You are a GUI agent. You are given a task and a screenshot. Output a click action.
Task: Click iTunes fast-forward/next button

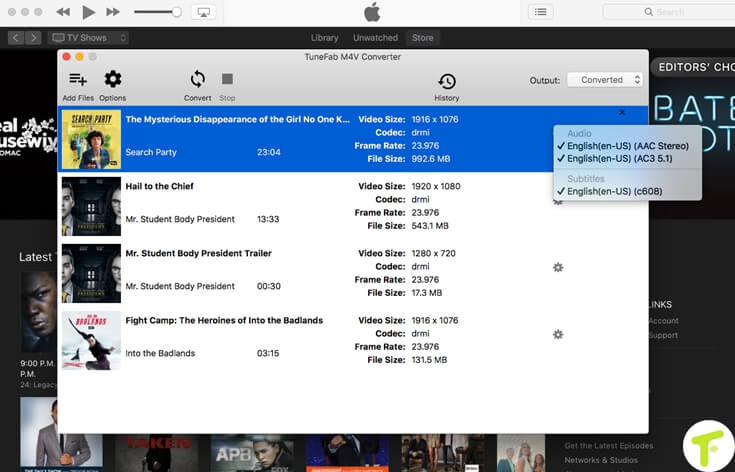click(113, 12)
